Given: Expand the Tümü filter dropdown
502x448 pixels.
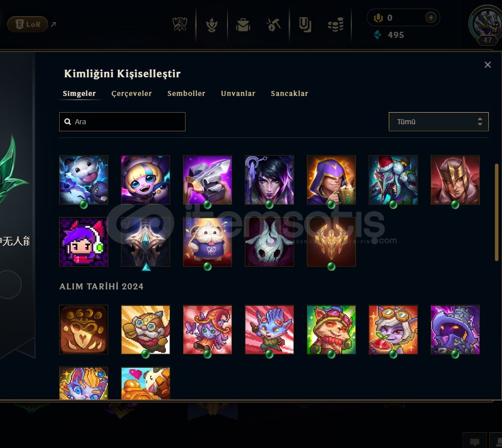Looking at the screenshot, I should tap(439, 122).
